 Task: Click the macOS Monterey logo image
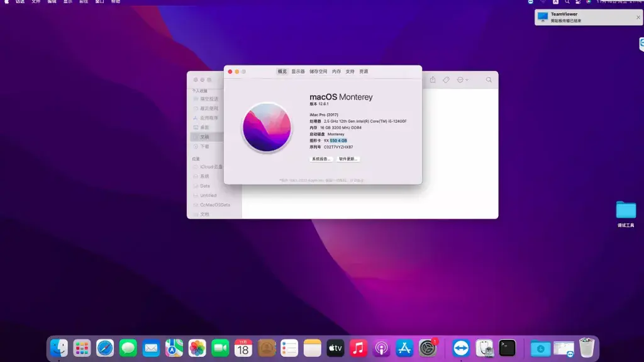(267, 128)
